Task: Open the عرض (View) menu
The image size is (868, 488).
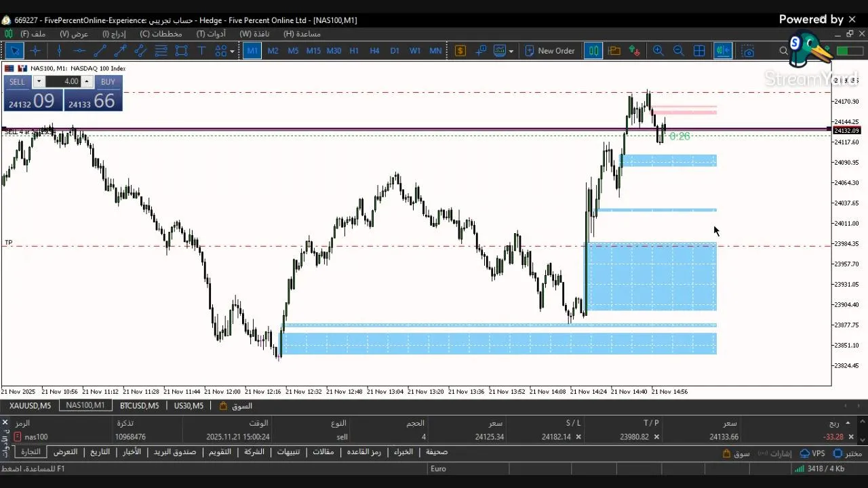Action: pos(74,33)
